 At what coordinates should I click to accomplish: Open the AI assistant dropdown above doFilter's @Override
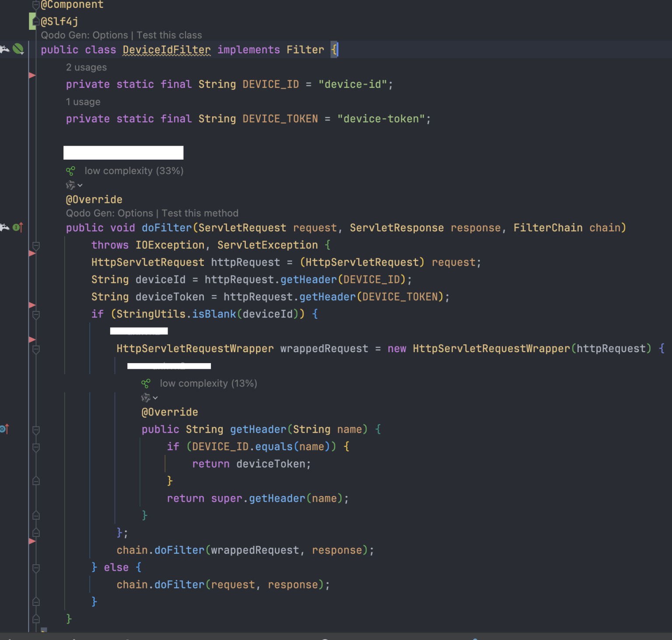pyautogui.click(x=74, y=185)
